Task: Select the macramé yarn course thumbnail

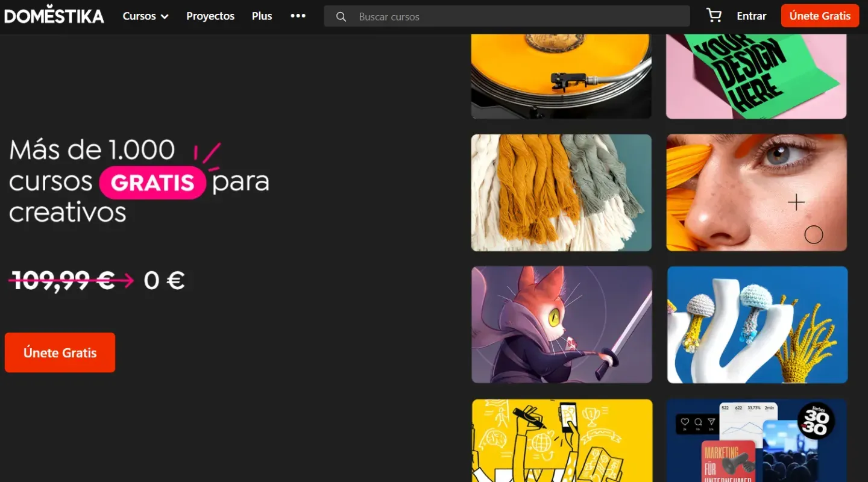Action: tap(561, 193)
